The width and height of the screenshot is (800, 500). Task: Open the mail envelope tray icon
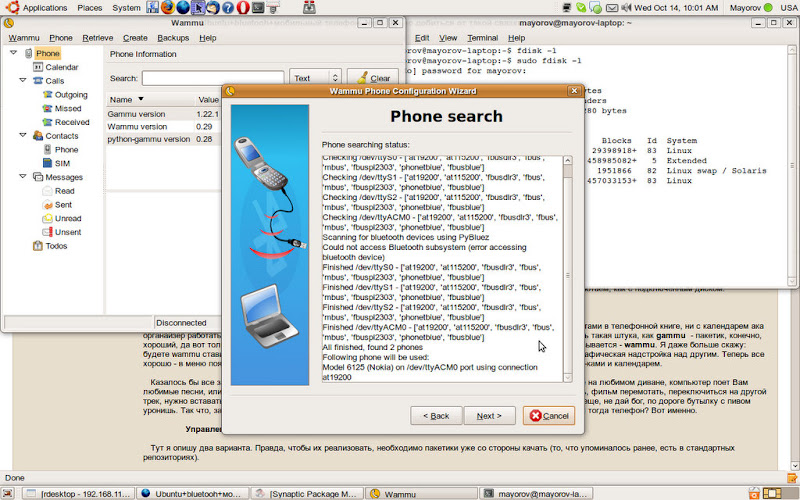612,8
